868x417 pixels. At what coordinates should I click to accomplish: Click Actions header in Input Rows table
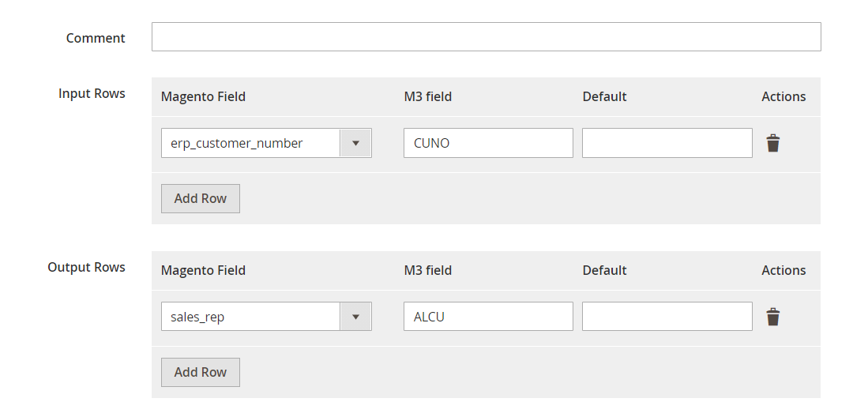783,96
